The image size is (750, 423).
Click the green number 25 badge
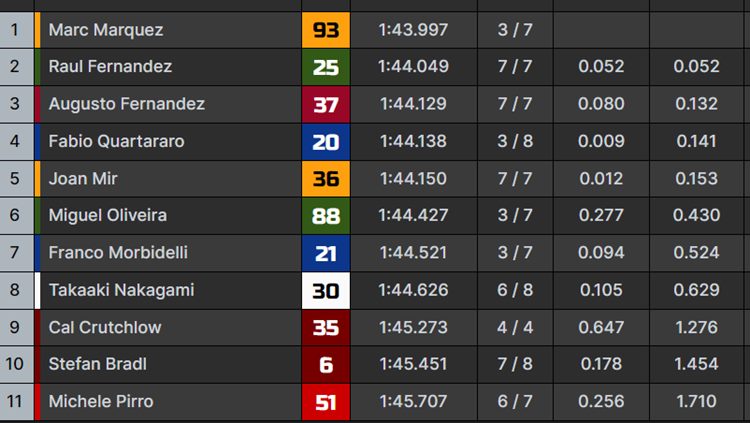[326, 67]
